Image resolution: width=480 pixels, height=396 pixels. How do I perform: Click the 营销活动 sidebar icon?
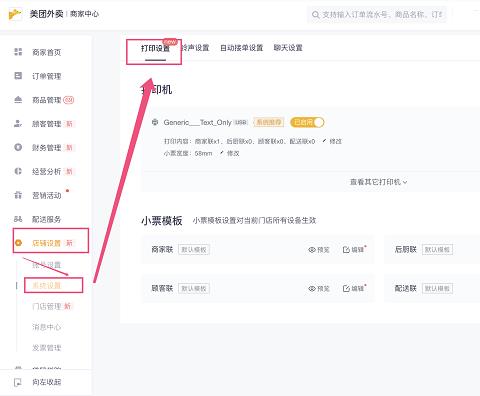18,195
